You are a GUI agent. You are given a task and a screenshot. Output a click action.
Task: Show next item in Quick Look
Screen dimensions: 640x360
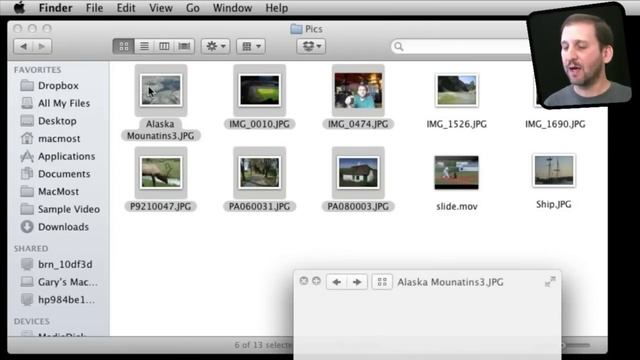357,282
